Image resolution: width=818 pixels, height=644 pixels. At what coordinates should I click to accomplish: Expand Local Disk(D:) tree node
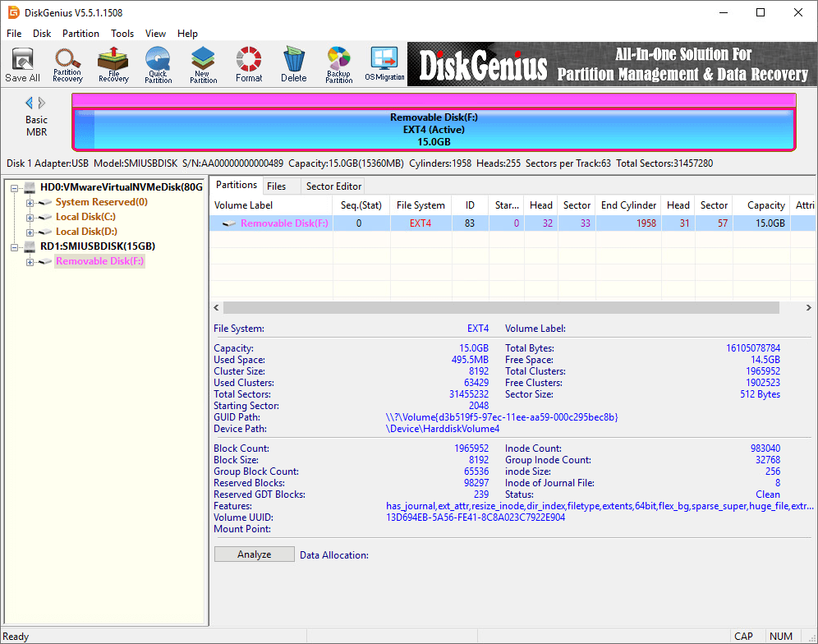[30, 232]
